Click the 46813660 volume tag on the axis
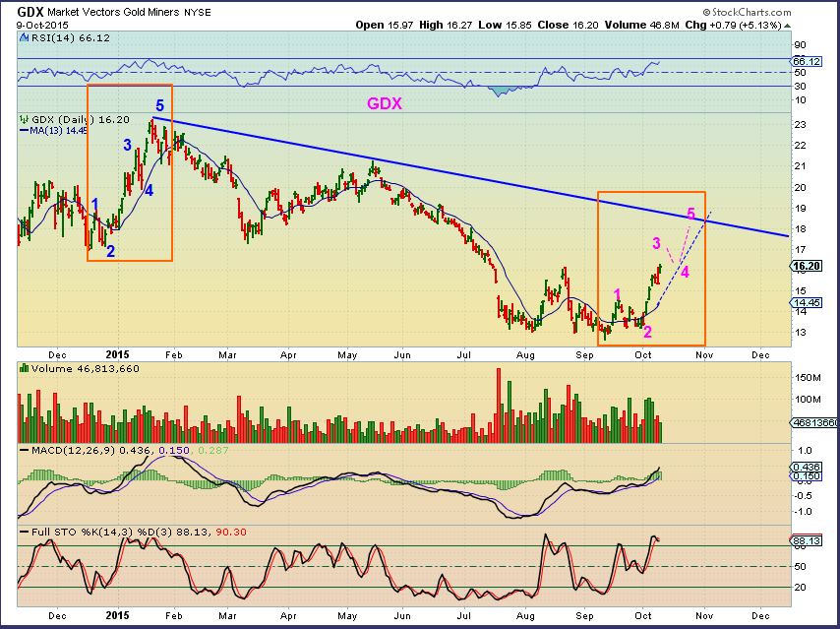Image resolution: width=840 pixels, height=629 pixels. click(x=814, y=423)
